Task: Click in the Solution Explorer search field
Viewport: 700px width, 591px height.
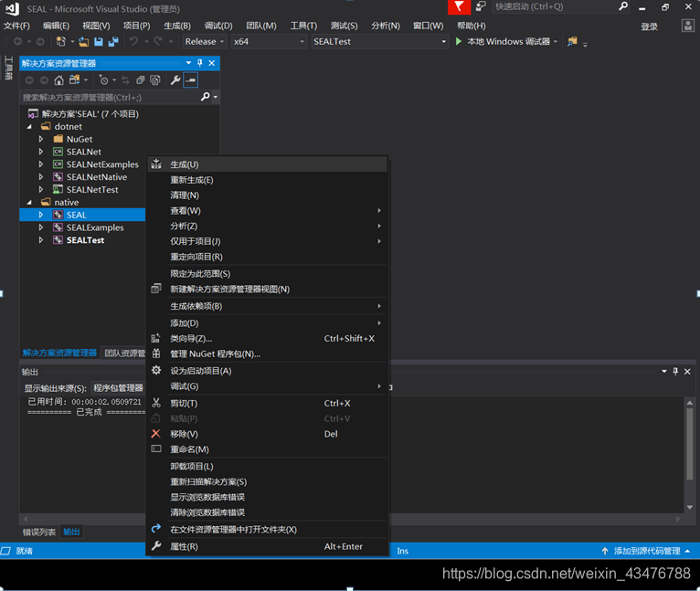Action: point(110,98)
